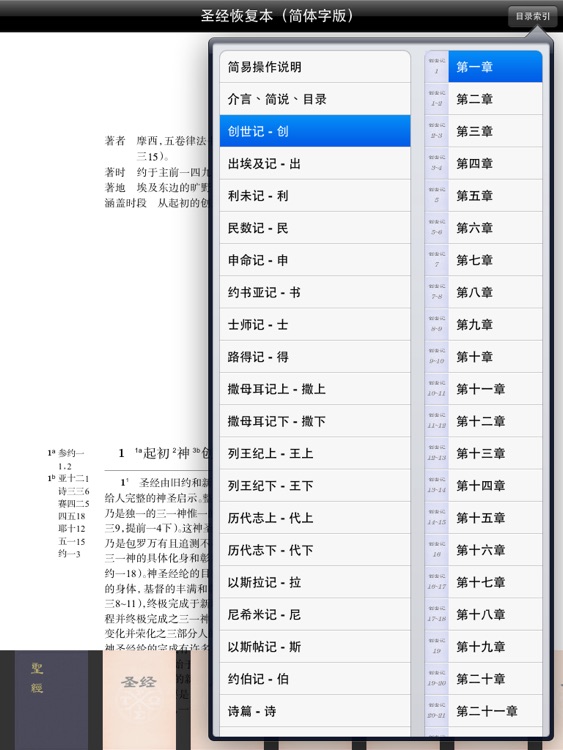Image resolution: width=563 pixels, height=750 pixels.
Task: Select chapter 第二章
Action: click(x=495, y=99)
